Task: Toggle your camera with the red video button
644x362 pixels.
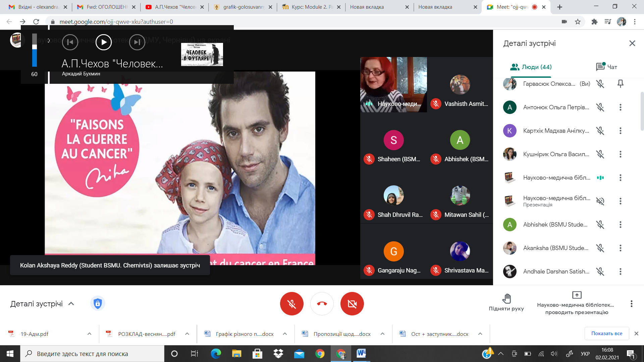Action: [x=352, y=304]
